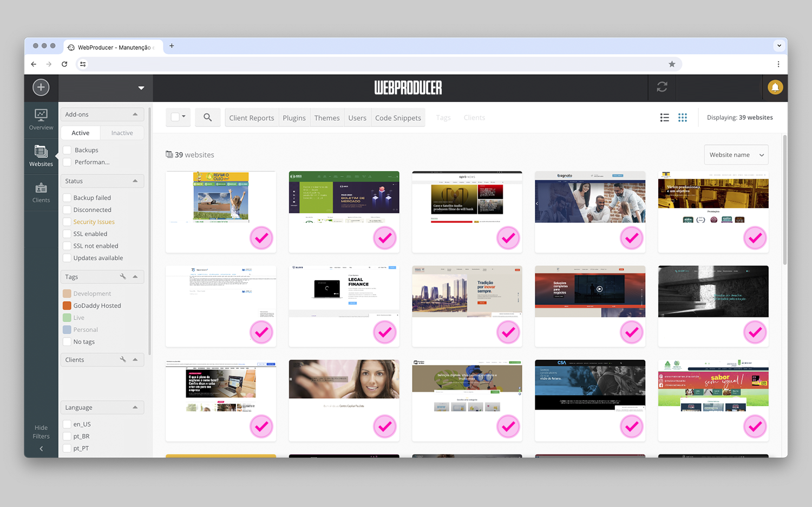The image size is (812, 507).
Task: Switch to list view
Action: point(665,118)
